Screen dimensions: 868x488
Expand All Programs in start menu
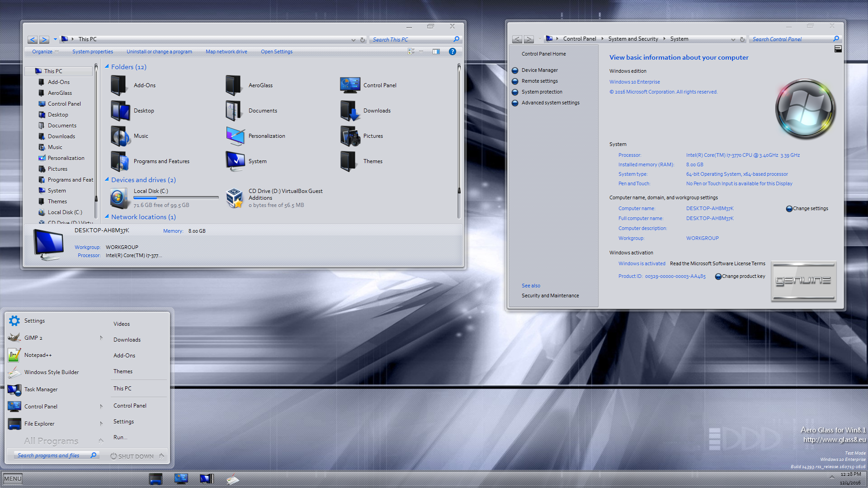tap(51, 441)
